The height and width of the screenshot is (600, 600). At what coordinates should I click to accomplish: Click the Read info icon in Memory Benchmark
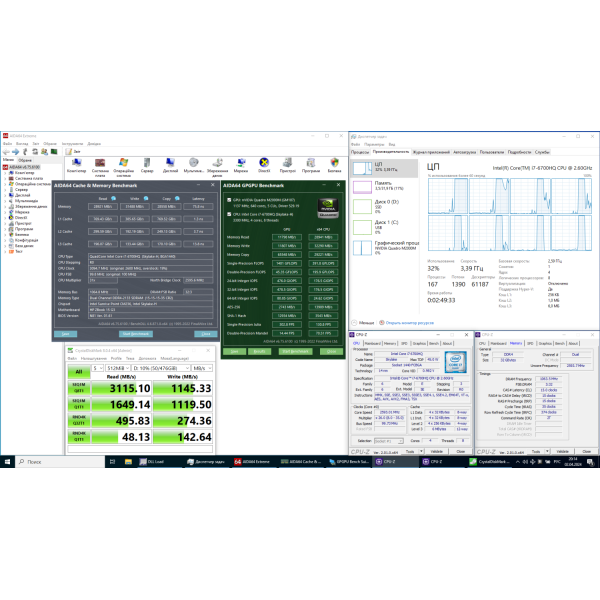coord(113,199)
